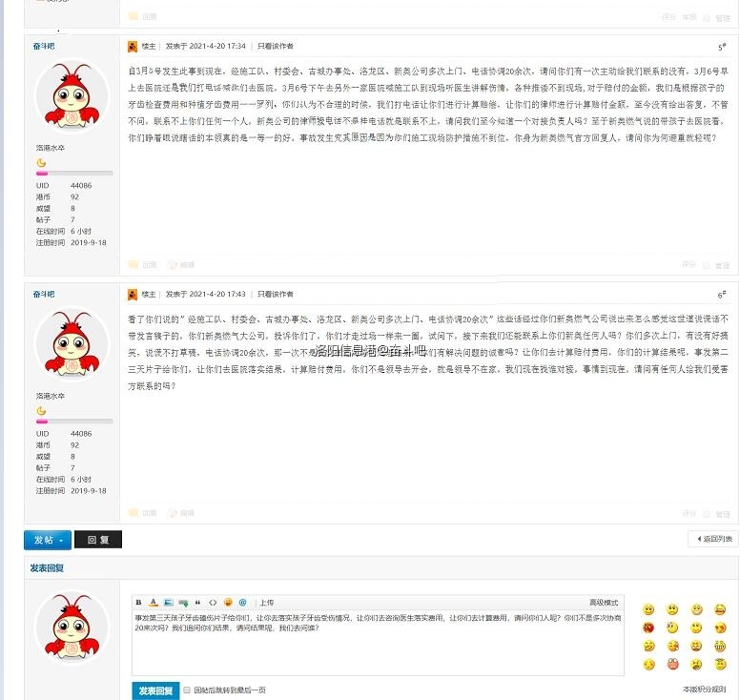This screenshot has height=700, width=740.
Task: Enable the 回帖后跳转到最后一页 checkbox
Action: click(x=187, y=690)
